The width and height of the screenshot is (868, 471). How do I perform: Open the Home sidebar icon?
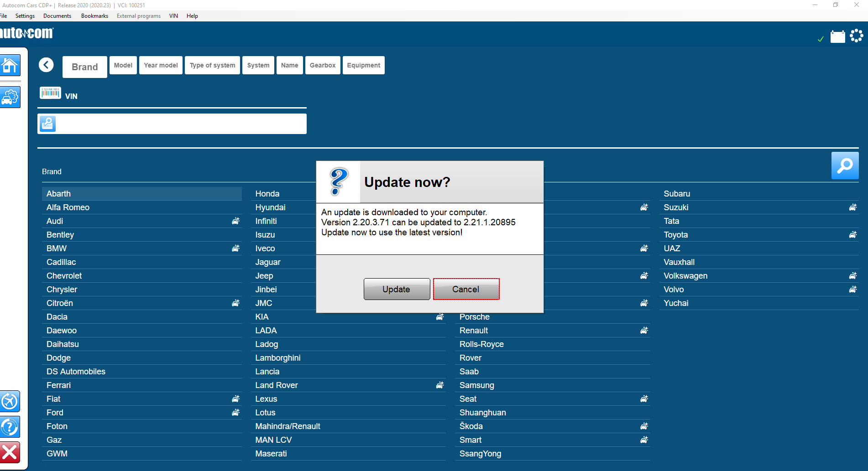click(x=10, y=65)
